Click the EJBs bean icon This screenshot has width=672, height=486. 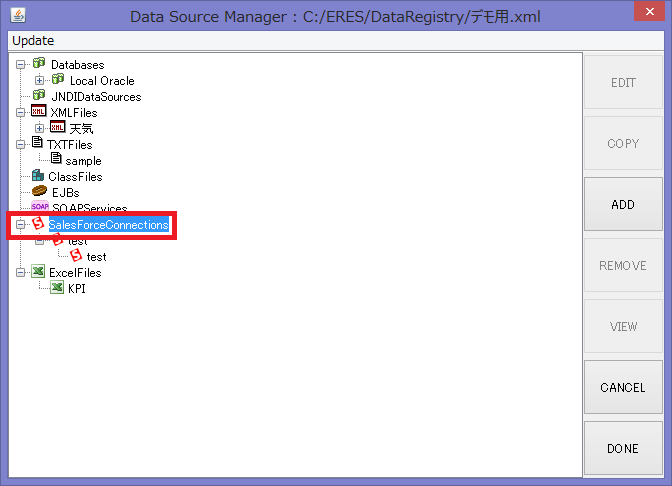39,191
